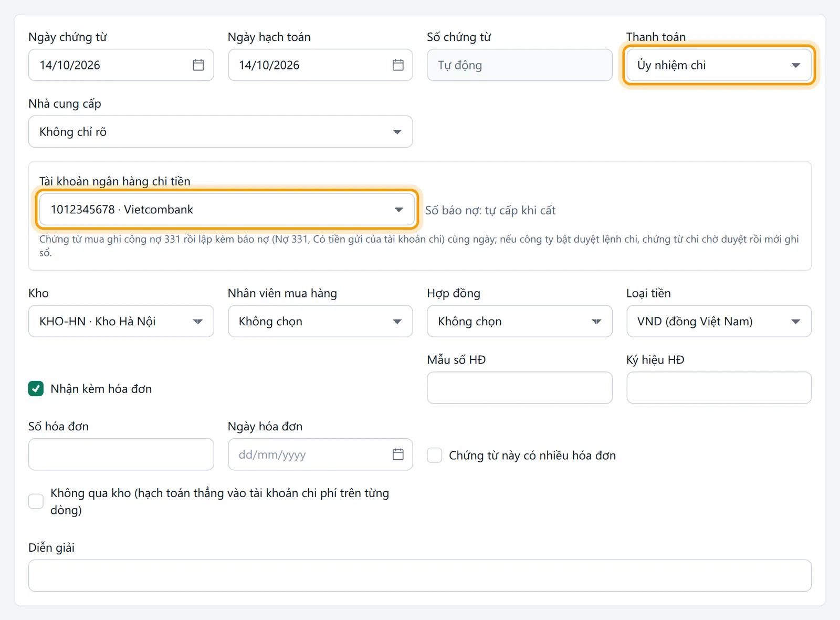The height and width of the screenshot is (620, 840).
Task: Open the Hợp đồng dropdown
Action: pos(520,321)
